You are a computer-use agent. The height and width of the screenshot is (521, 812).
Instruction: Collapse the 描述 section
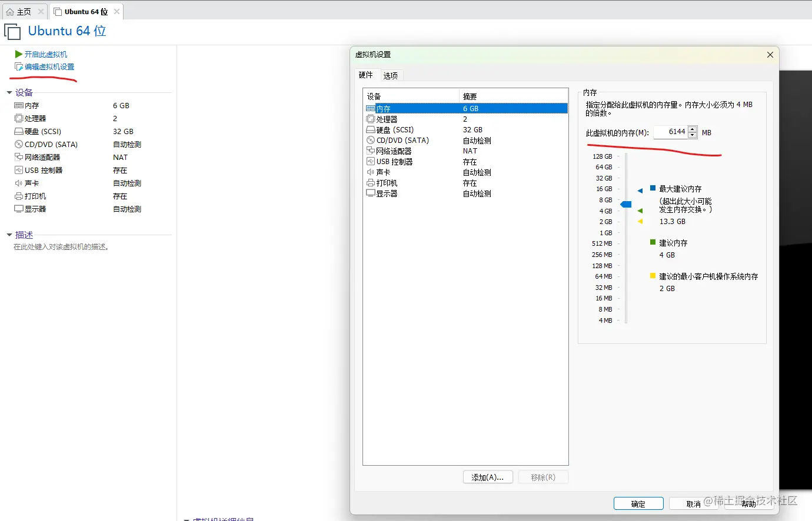pyautogui.click(x=9, y=235)
